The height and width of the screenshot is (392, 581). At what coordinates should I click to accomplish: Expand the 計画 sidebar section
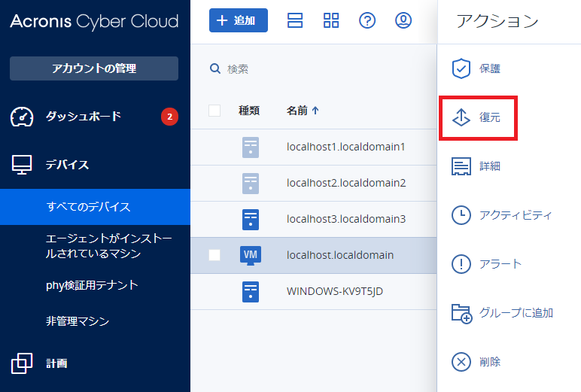point(56,363)
